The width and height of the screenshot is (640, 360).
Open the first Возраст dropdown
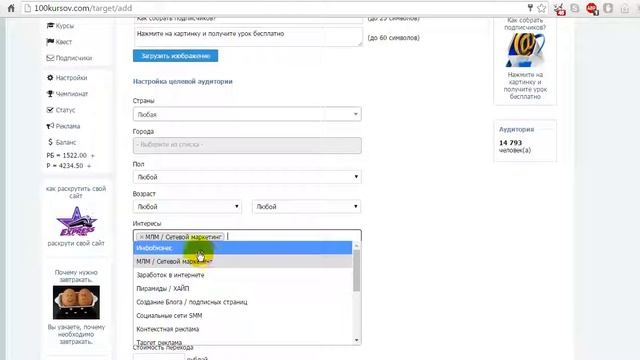(187, 207)
